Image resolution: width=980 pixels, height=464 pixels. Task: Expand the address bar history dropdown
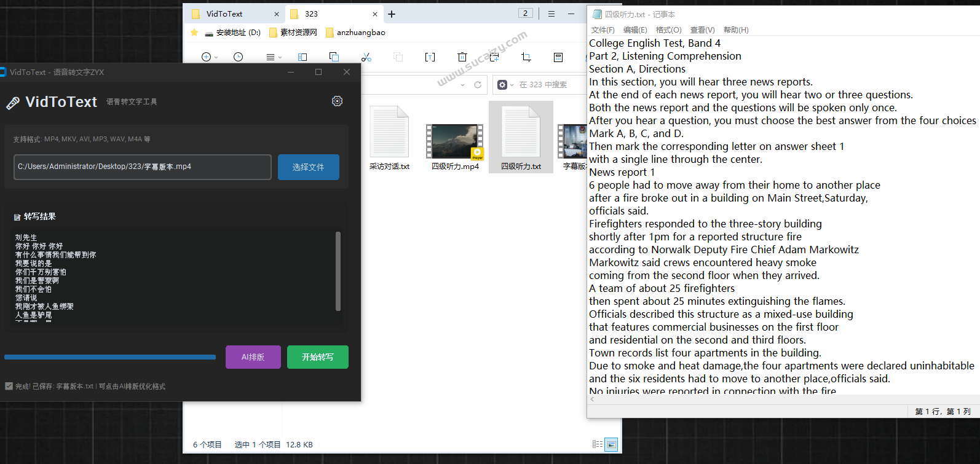click(462, 85)
